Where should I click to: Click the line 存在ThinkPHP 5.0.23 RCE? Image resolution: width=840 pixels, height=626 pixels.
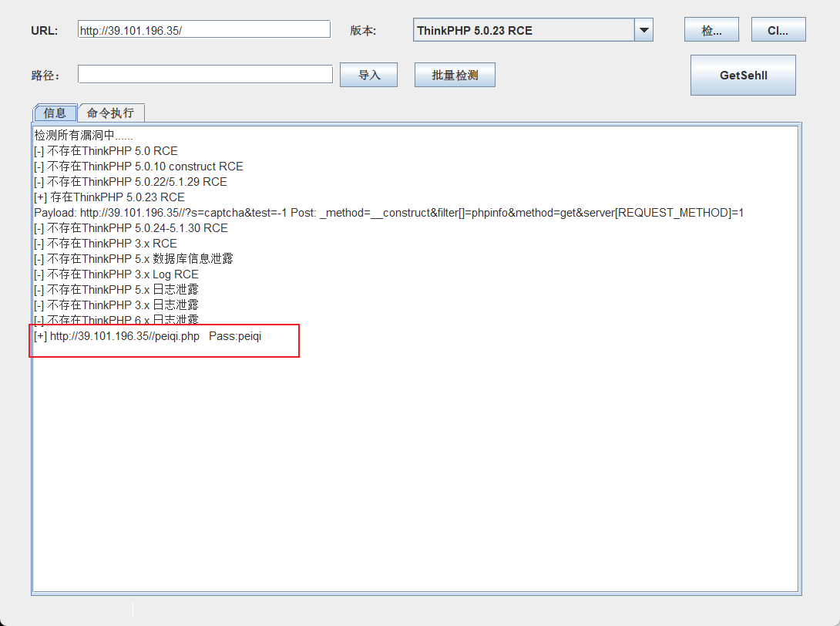click(109, 197)
